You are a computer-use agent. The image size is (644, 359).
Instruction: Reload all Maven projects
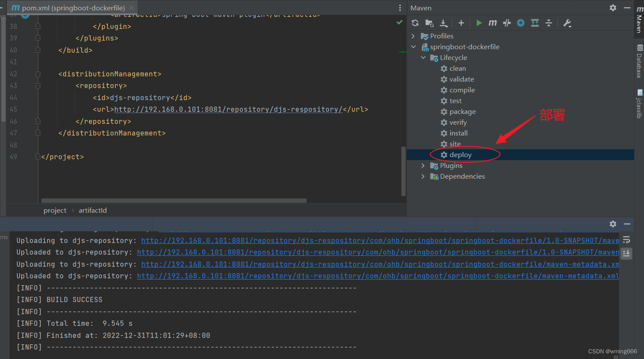click(415, 23)
